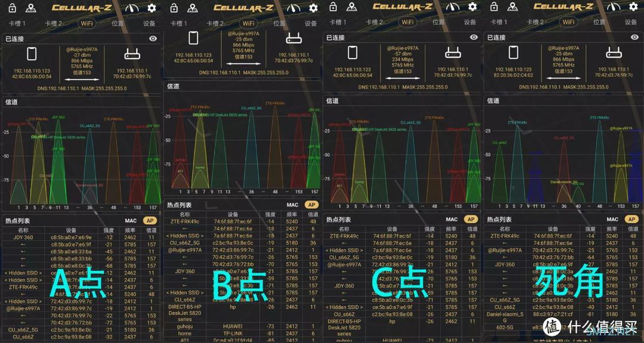Open the settings gear in A点 screenshot
Screen dimensions: 644x343
[x=151, y=8]
